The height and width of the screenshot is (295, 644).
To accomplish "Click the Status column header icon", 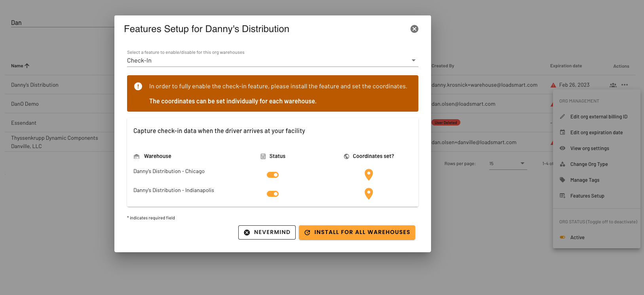I will [263, 156].
